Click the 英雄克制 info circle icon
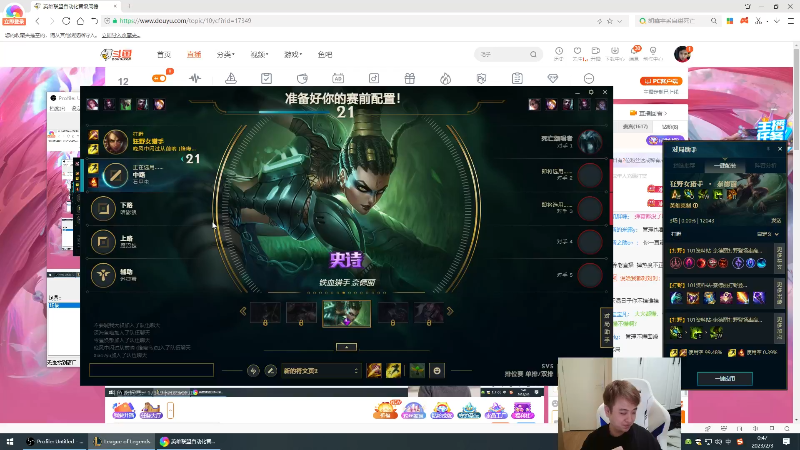 tap(695, 206)
